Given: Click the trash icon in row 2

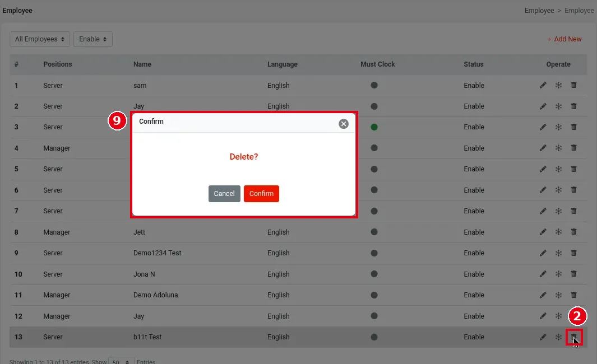Looking at the screenshot, I should [574, 106].
